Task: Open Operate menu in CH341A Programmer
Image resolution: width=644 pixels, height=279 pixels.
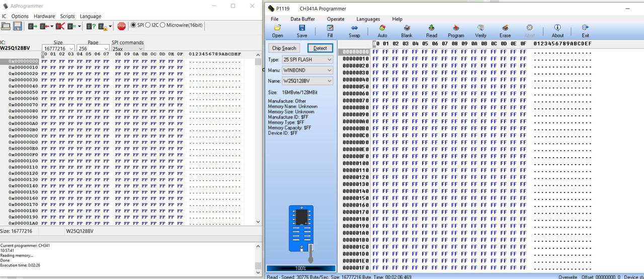Action: pos(336,19)
